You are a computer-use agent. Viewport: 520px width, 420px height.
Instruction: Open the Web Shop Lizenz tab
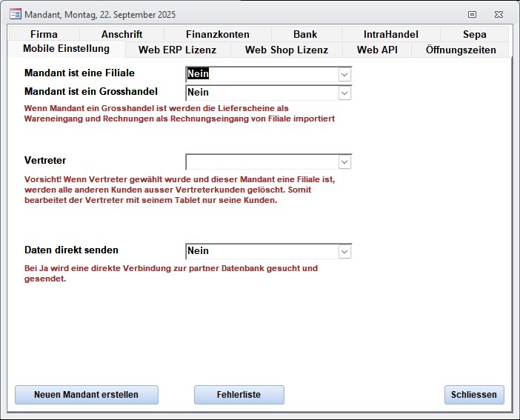[x=286, y=50]
